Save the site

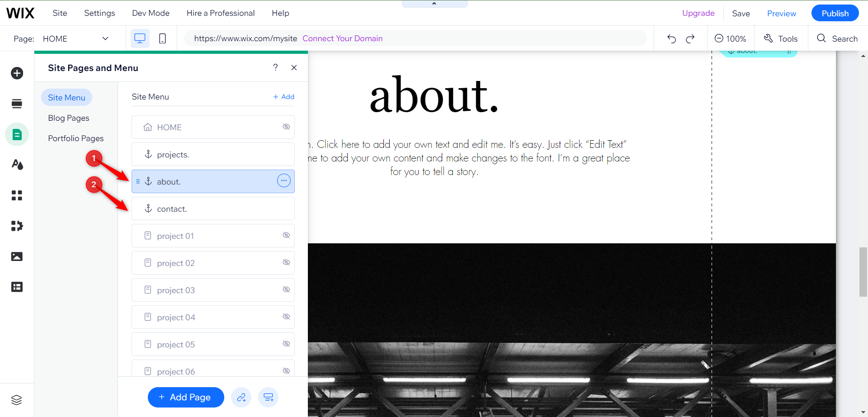click(x=741, y=14)
